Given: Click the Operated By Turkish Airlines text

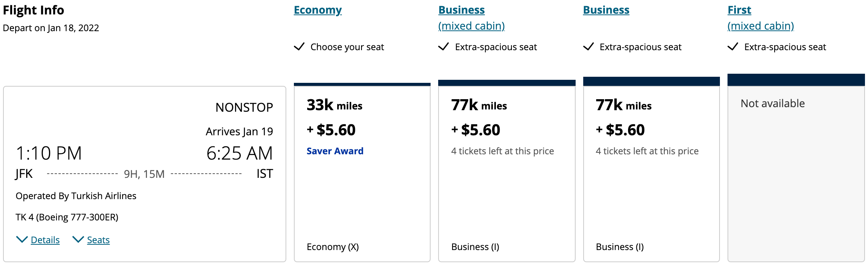Looking at the screenshot, I should click(76, 196).
